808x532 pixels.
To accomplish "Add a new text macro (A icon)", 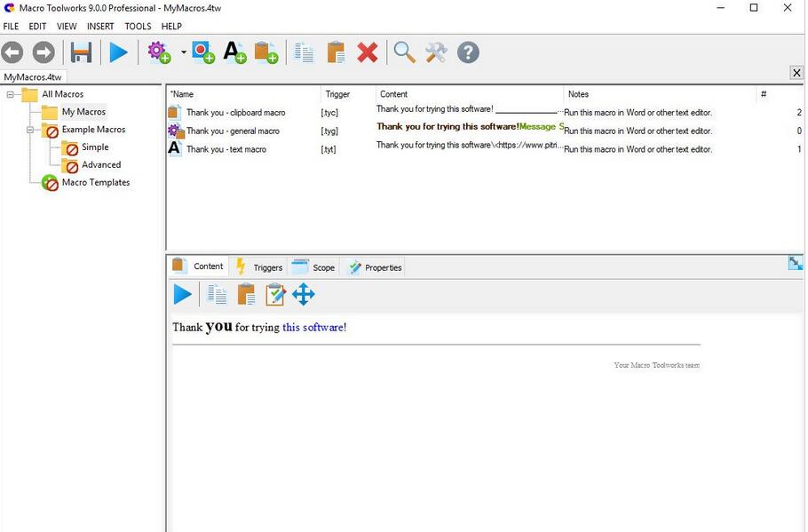I will click(x=234, y=52).
